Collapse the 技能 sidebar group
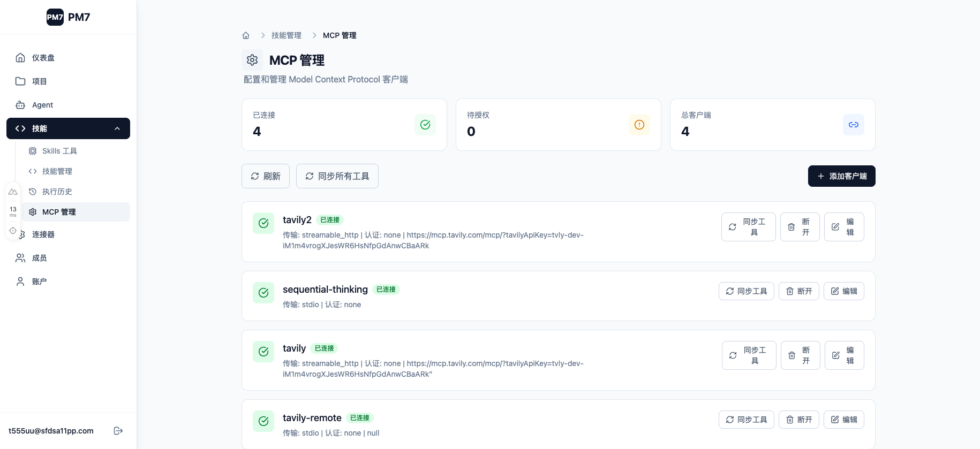The width and height of the screenshot is (980, 449). (x=68, y=128)
